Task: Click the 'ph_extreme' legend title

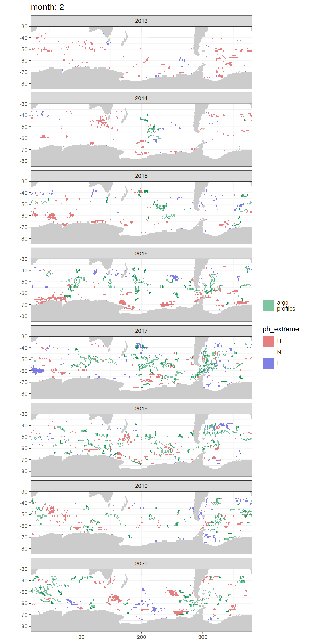Action: point(281,329)
